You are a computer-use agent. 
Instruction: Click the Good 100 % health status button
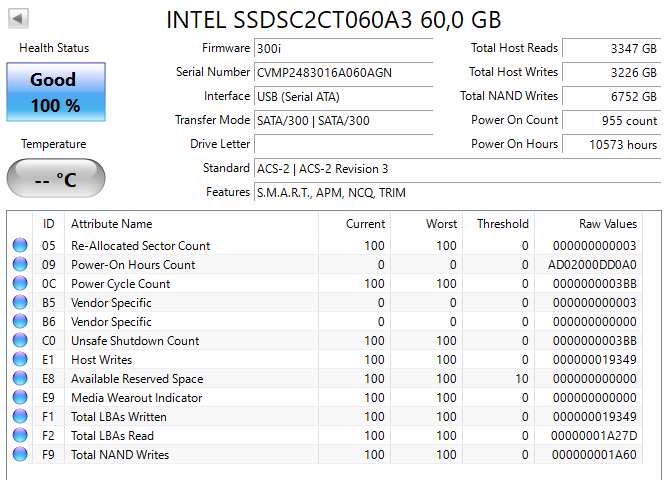[x=55, y=92]
